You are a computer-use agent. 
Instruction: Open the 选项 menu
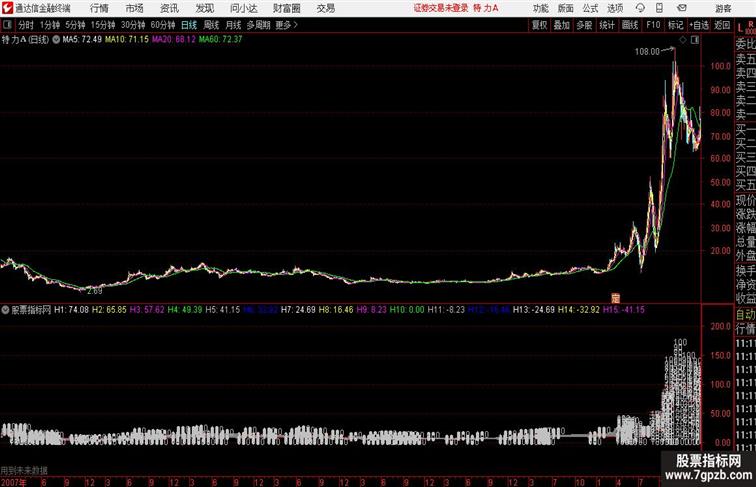tap(615, 8)
